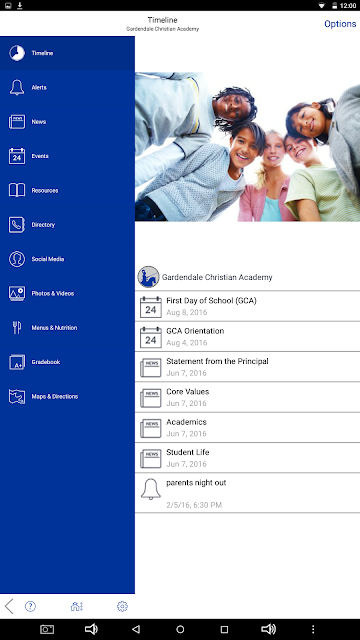Open the Gradebook A+ icon

17,362
